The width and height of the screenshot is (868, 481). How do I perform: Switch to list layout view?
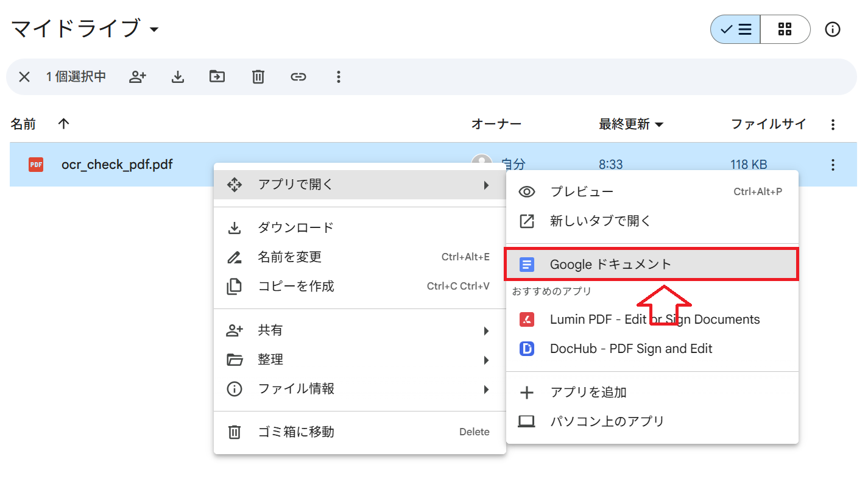[x=736, y=29]
